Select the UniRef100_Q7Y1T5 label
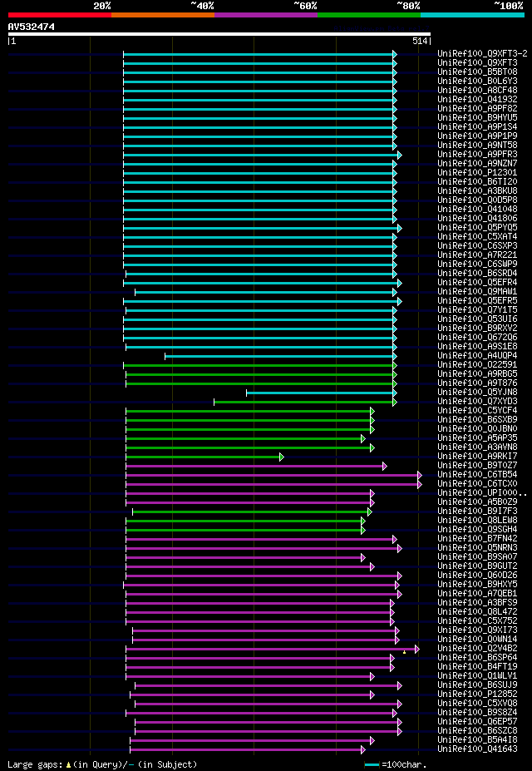 (477, 311)
